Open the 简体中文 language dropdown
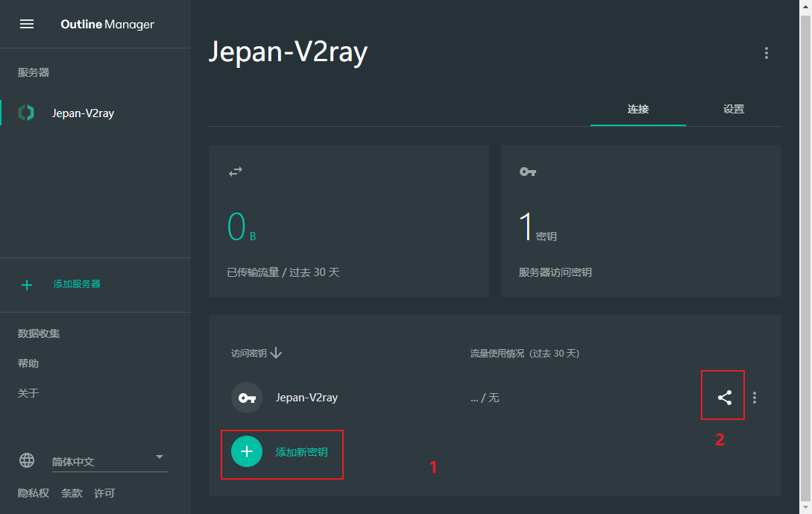 coord(110,461)
